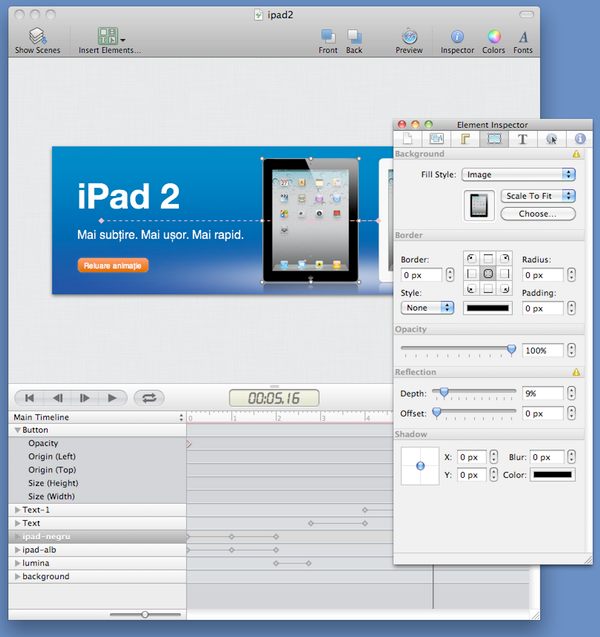
Task: Open the Identity info inspector tab
Action: [580, 139]
